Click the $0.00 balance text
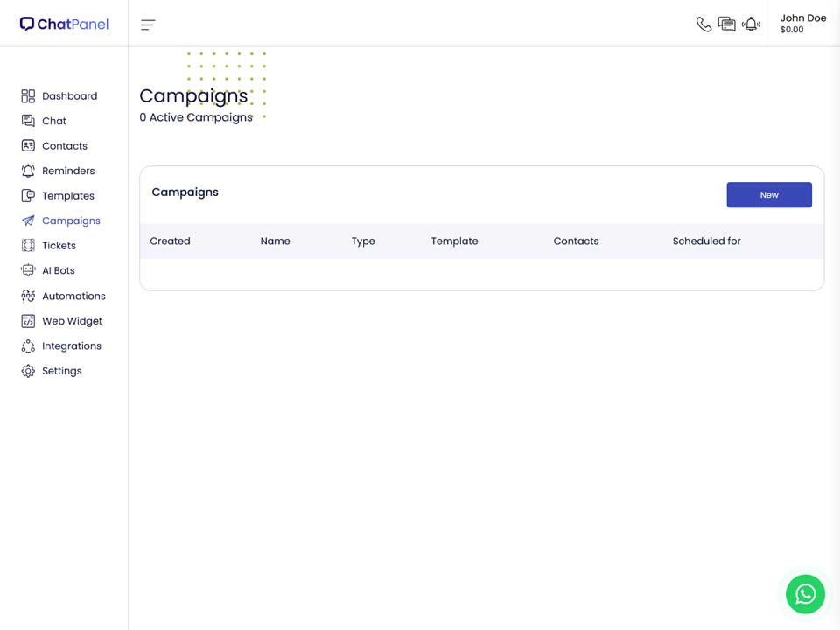 click(792, 30)
